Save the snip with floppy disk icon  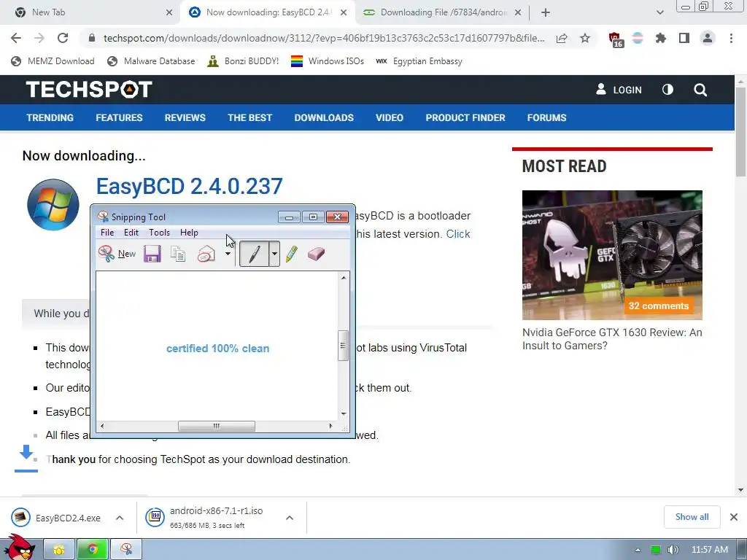152,254
